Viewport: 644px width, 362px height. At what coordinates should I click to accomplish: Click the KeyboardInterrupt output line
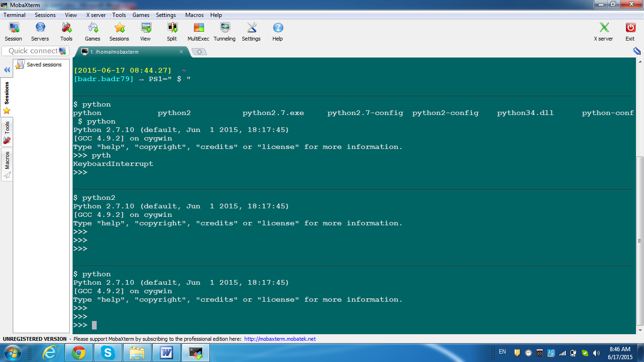point(113,164)
